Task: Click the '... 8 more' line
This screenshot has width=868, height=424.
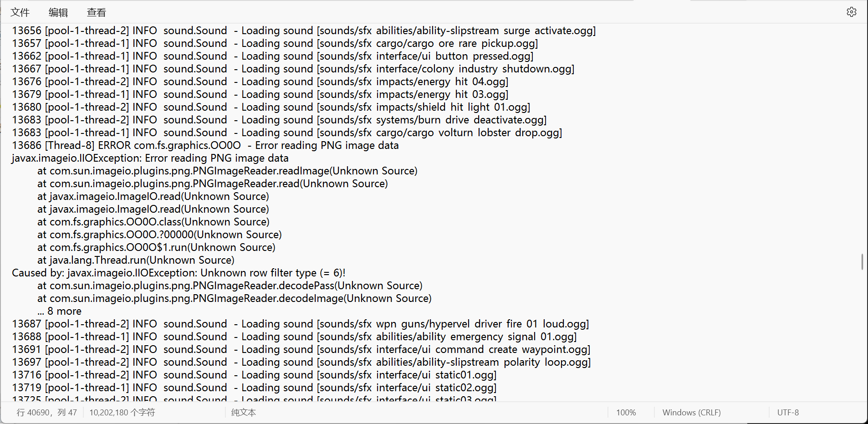Action: click(60, 312)
